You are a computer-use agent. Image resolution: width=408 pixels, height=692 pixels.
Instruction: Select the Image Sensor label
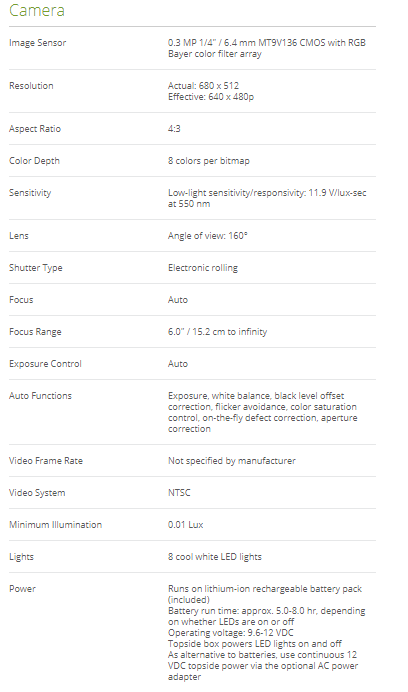click(38, 43)
